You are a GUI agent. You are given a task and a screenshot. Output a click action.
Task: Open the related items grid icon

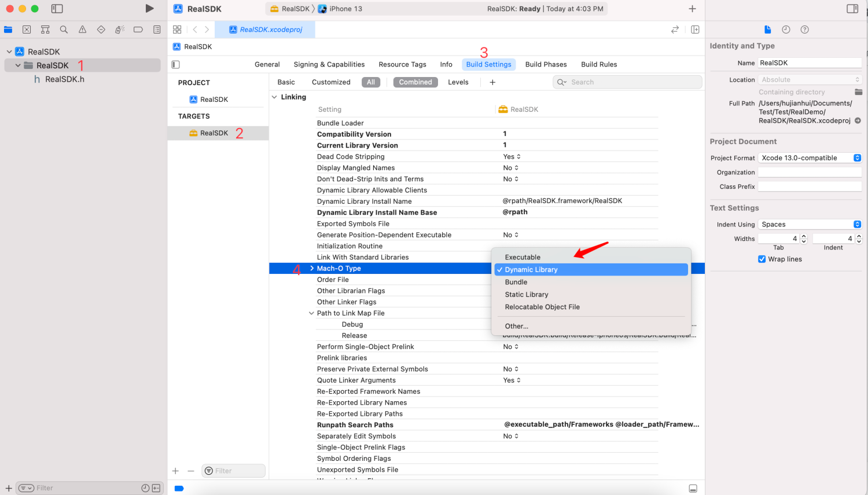point(177,30)
